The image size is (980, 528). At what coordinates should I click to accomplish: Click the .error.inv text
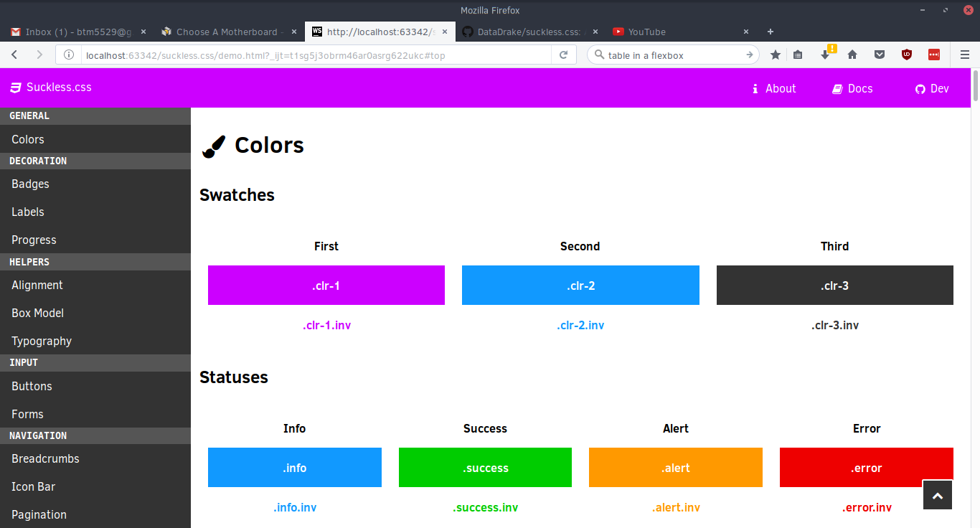[x=867, y=507]
